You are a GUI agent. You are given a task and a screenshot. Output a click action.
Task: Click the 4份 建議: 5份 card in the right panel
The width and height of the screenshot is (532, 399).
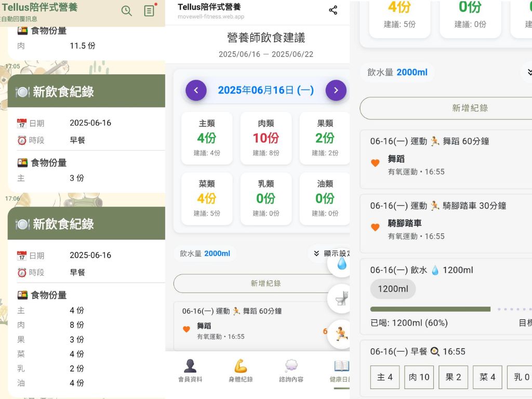point(400,19)
